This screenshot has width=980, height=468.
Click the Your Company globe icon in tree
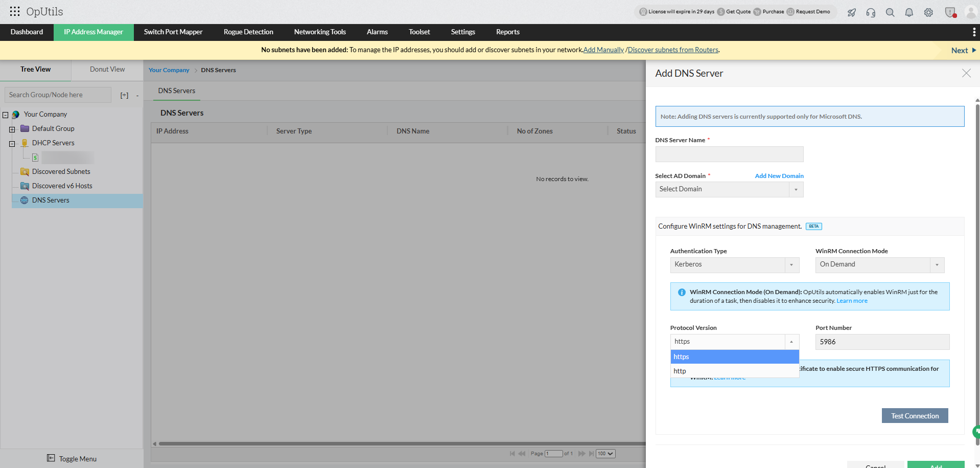[x=16, y=115]
